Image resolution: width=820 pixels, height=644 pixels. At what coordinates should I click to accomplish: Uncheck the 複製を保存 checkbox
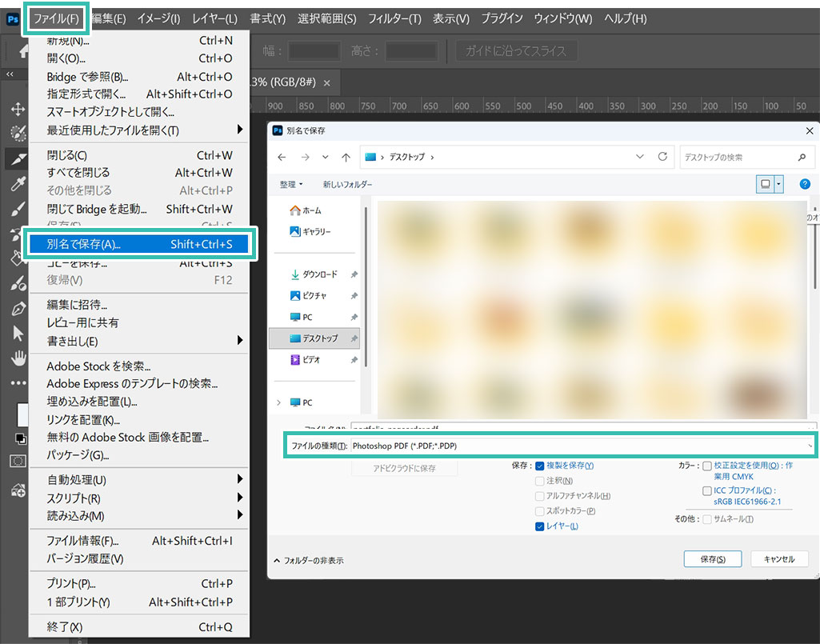coord(540,466)
